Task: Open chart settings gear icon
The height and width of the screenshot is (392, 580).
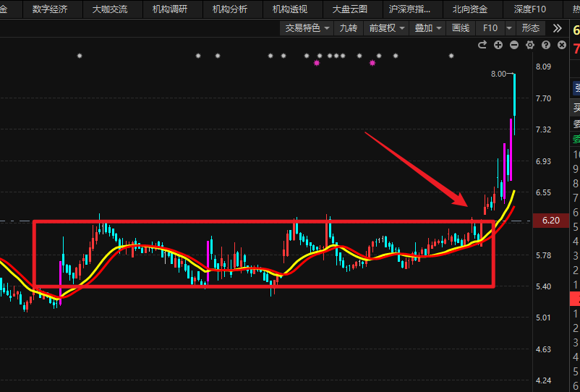Action: [x=530, y=45]
